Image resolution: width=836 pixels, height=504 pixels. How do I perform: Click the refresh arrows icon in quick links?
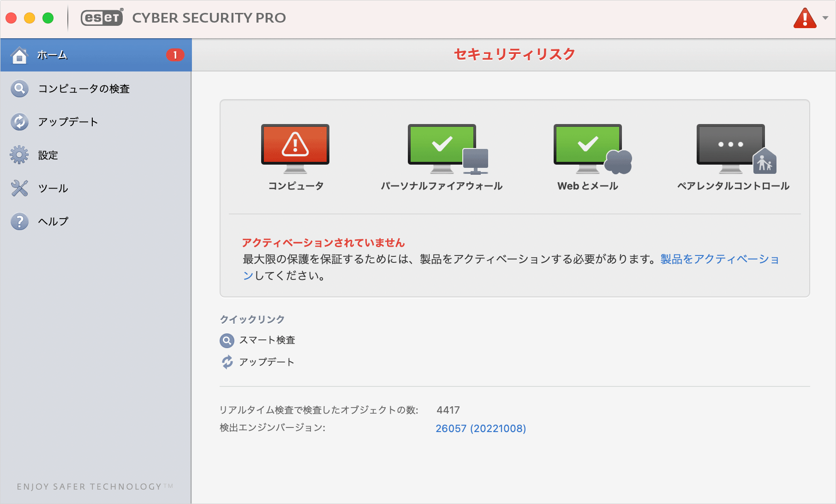pos(227,362)
